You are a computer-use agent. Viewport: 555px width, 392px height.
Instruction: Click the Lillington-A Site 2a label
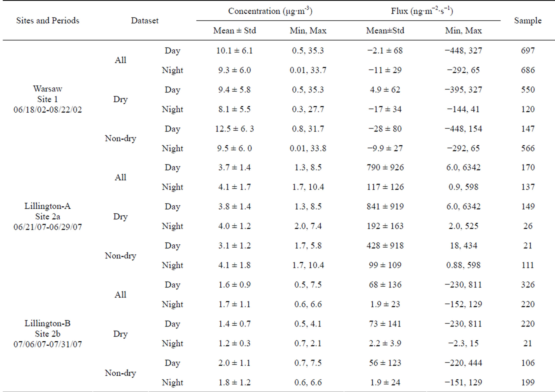48,216
